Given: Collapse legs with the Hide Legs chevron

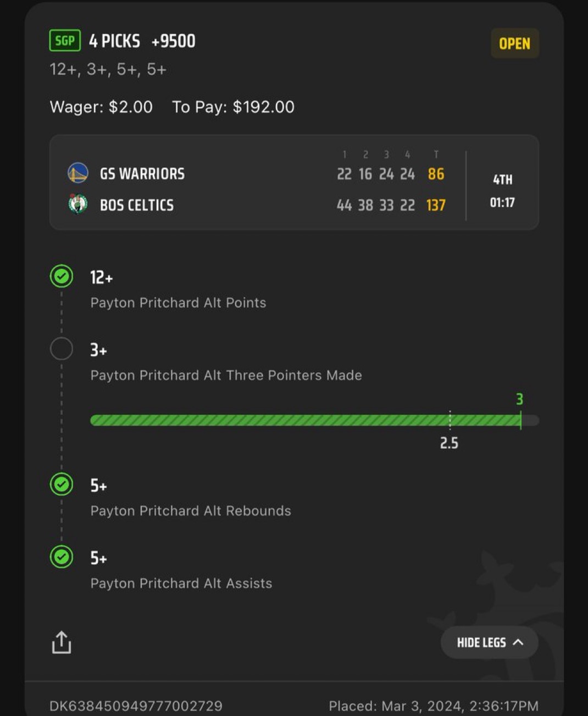Looking at the screenshot, I should [518, 642].
